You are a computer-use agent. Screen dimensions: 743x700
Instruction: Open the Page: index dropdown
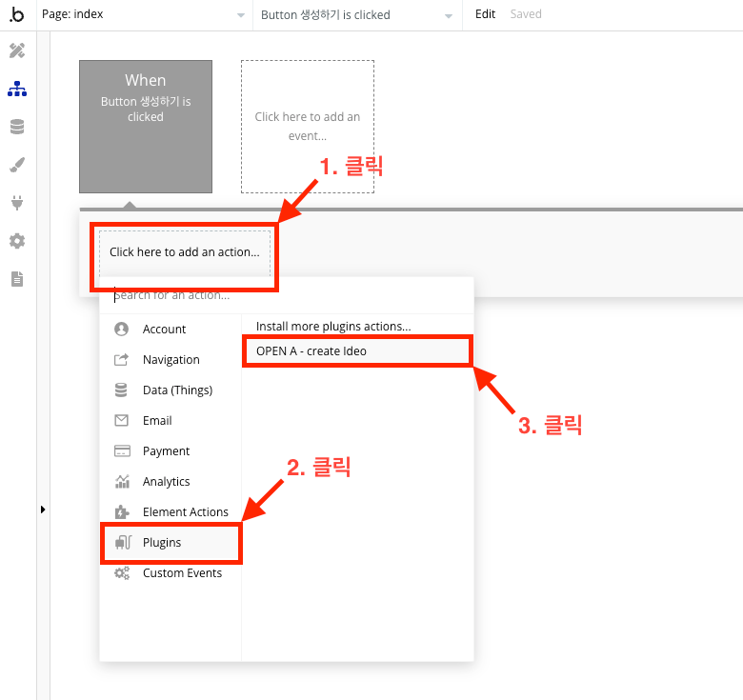pos(145,14)
